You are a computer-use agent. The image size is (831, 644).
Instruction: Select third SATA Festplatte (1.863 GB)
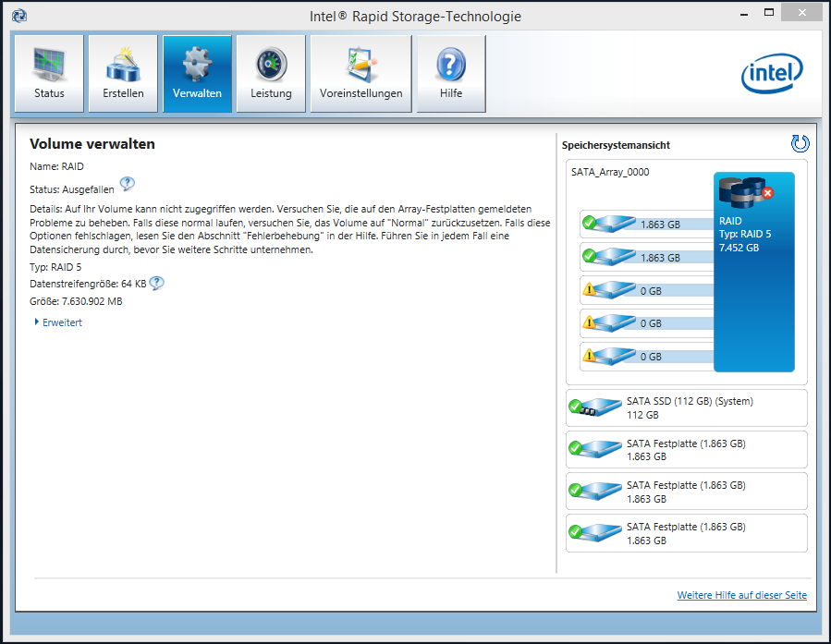(686, 533)
